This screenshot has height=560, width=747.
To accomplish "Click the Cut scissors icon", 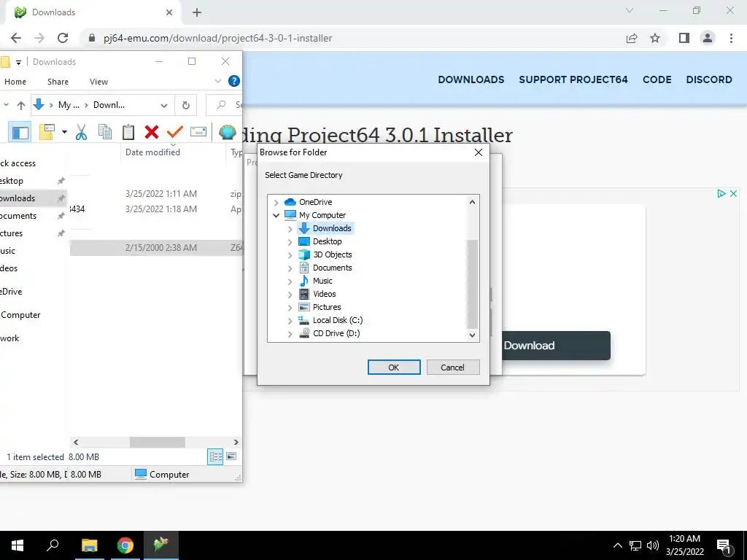I will point(82,132).
